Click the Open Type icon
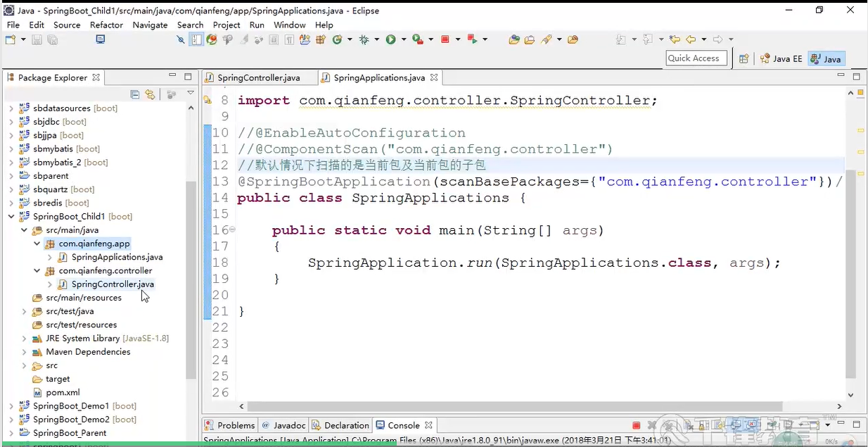Screen dimensions: 868x447 [x=514, y=40]
